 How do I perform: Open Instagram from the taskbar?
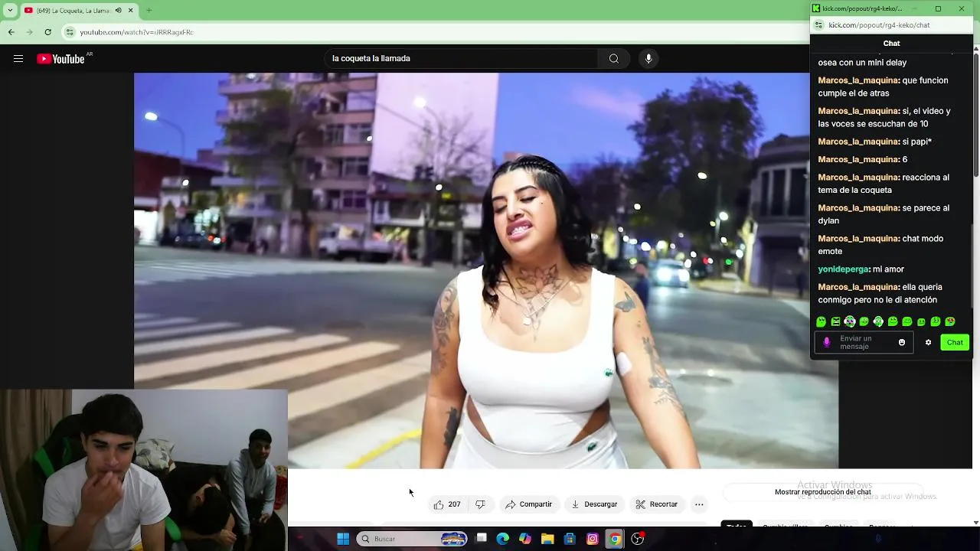[x=593, y=539]
